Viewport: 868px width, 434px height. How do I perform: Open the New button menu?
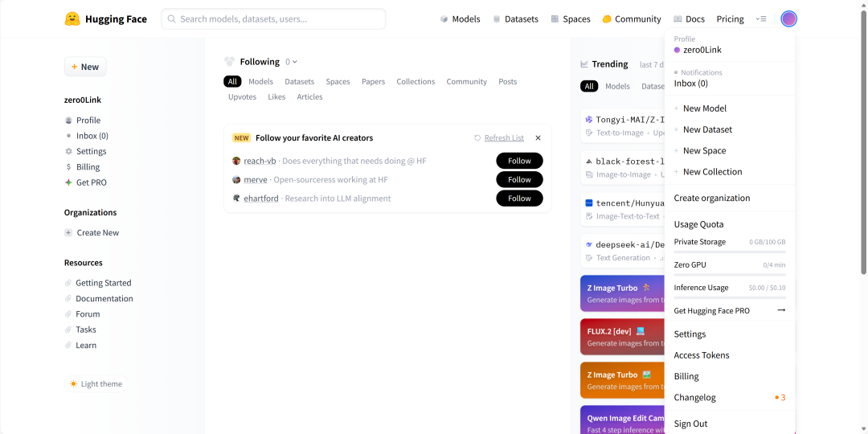85,67
